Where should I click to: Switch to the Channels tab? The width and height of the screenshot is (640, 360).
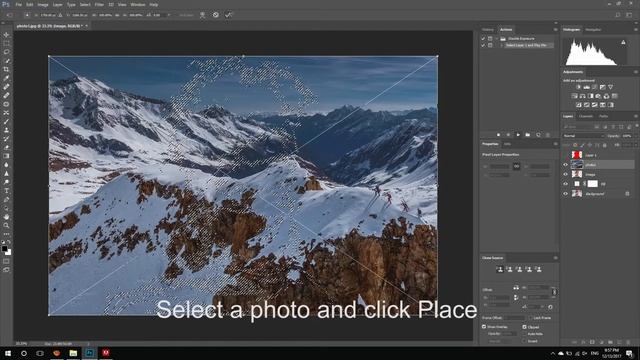586,116
